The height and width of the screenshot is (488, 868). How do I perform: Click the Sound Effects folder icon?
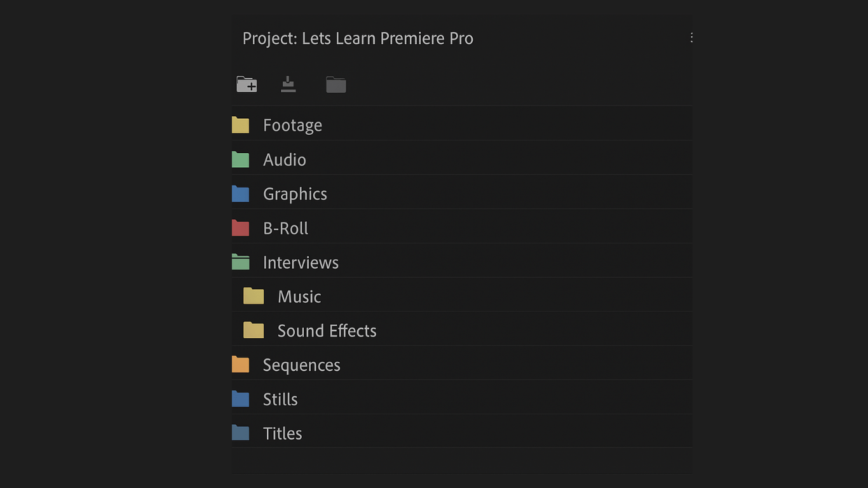point(254,330)
